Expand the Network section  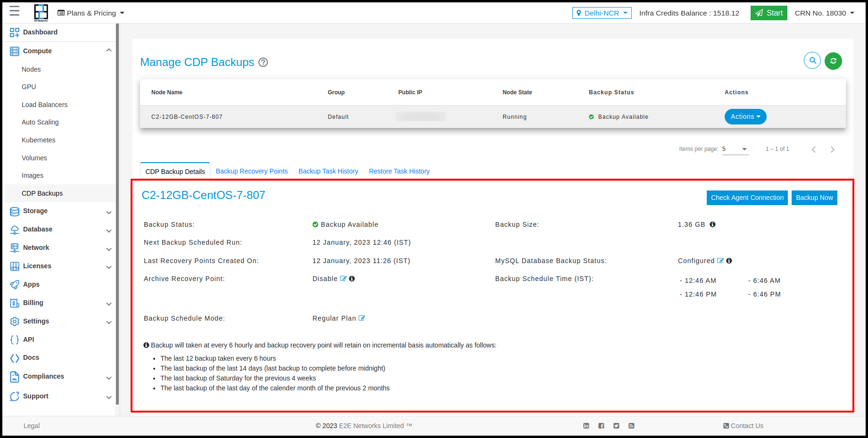click(109, 249)
